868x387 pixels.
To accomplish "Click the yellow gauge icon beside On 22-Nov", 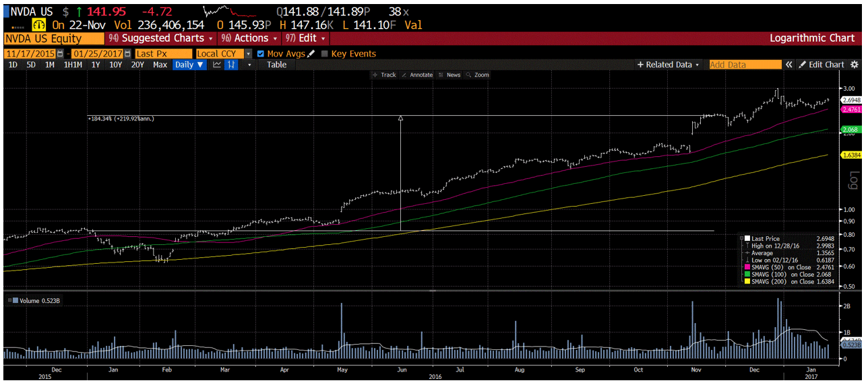I will tap(38, 25).
